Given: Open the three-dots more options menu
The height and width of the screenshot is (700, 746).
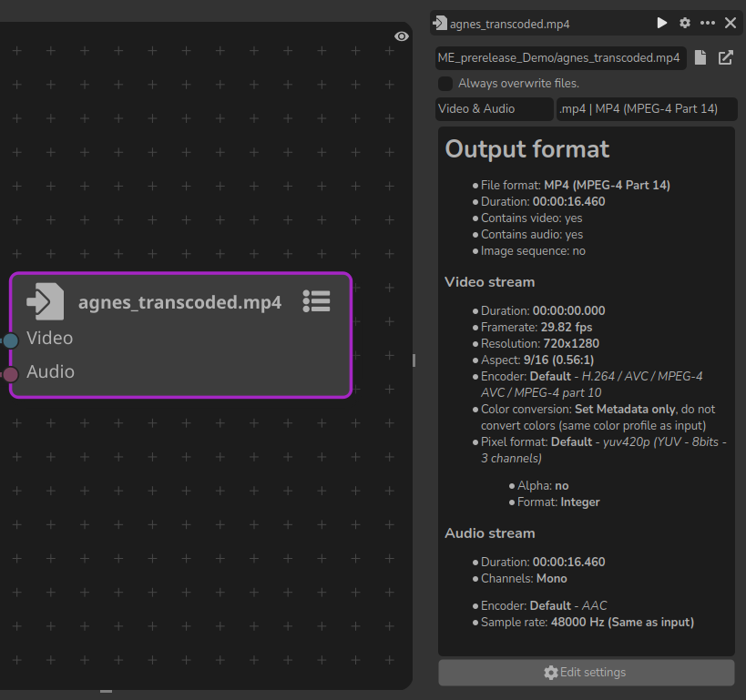Looking at the screenshot, I should [708, 24].
